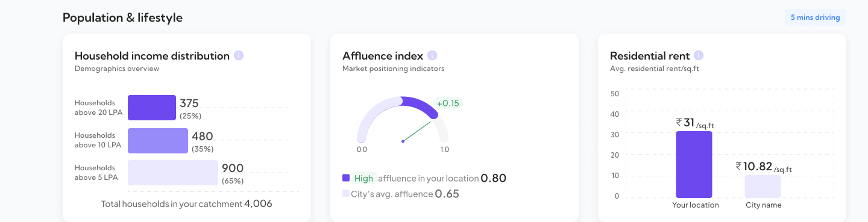
Task: Click the Households above 20 LPA bar
Action: (x=152, y=108)
